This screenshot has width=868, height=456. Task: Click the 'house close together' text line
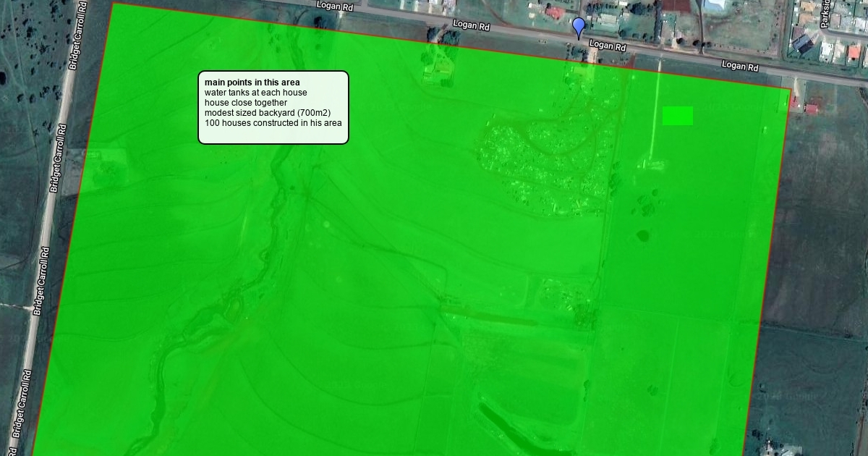click(245, 103)
